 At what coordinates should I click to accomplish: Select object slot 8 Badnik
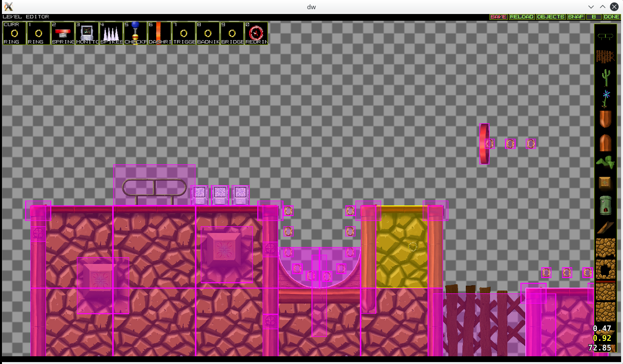click(x=208, y=33)
